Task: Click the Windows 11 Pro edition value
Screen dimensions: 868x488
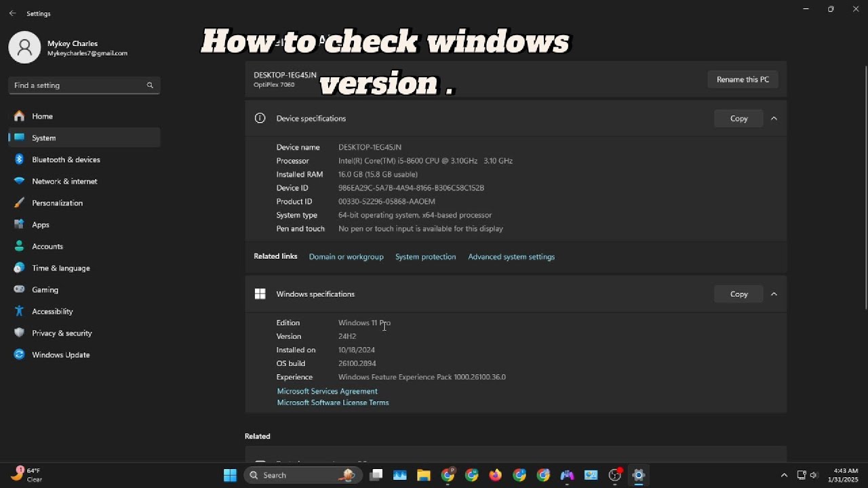Action: 364,323
